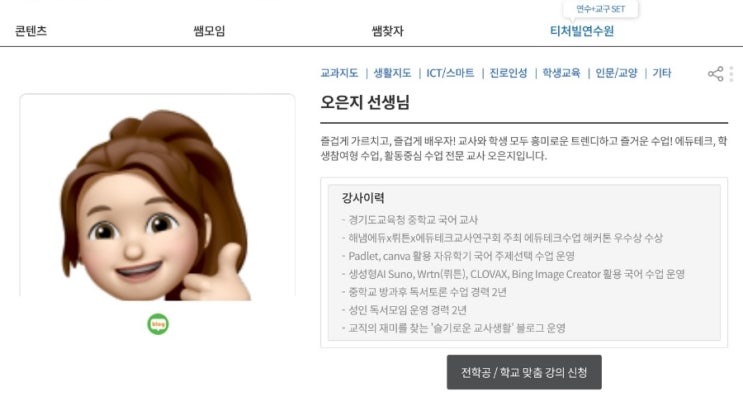Open the vertical dots menu beside share
The width and height of the screenshot is (743, 401).
(732, 74)
